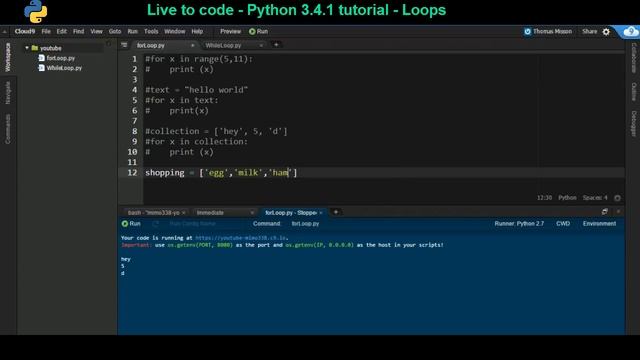Change the Python syntax mode in status bar

[x=567, y=198]
